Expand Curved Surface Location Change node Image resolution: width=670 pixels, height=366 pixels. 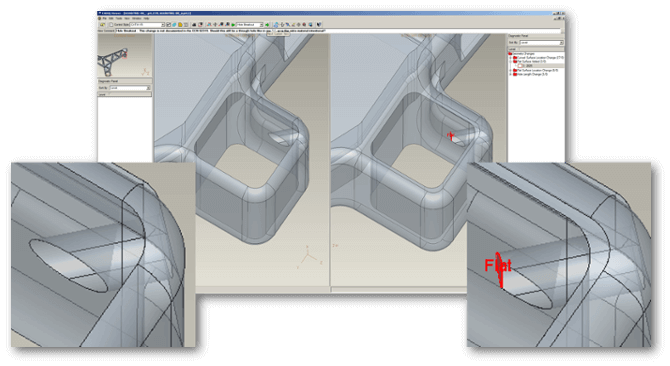pos(510,58)
